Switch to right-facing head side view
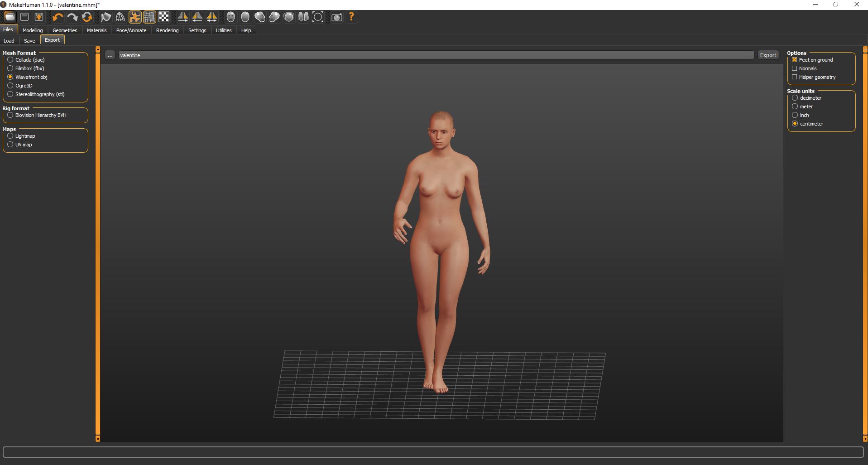The image size is (868, 465). 260,17
